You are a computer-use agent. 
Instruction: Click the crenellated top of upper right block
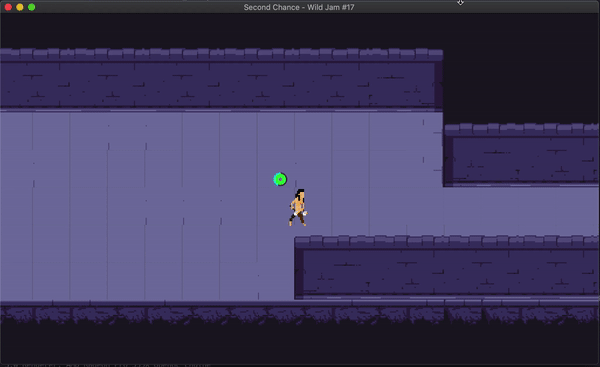[x=522, y=130]
